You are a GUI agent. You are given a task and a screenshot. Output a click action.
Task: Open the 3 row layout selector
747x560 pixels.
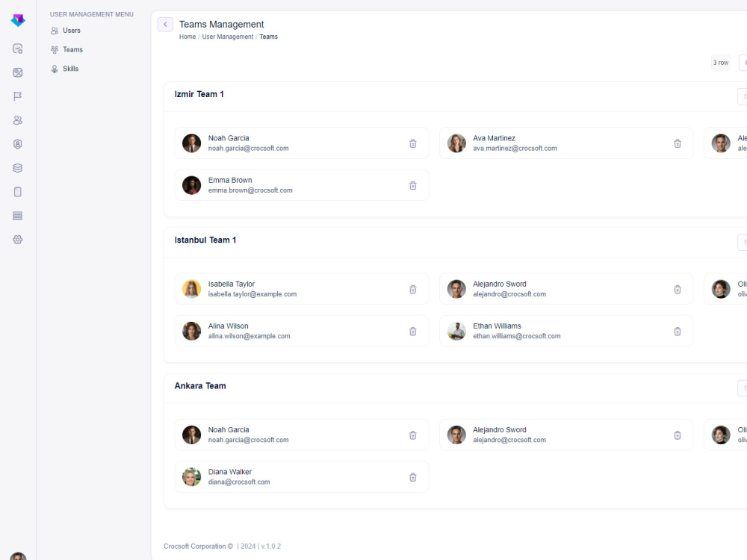tap(720, 63)
